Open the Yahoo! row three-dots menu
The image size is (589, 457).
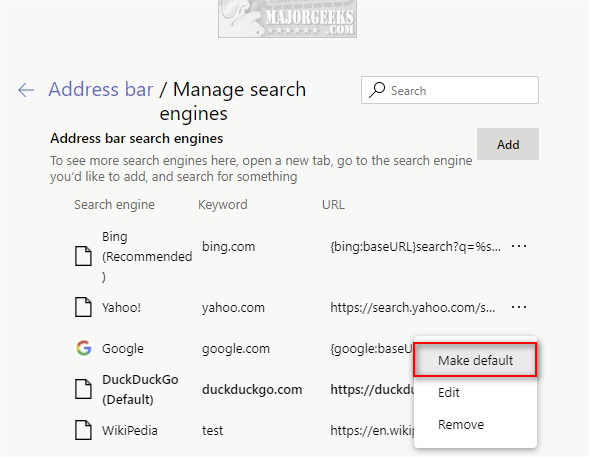point(519,307)
